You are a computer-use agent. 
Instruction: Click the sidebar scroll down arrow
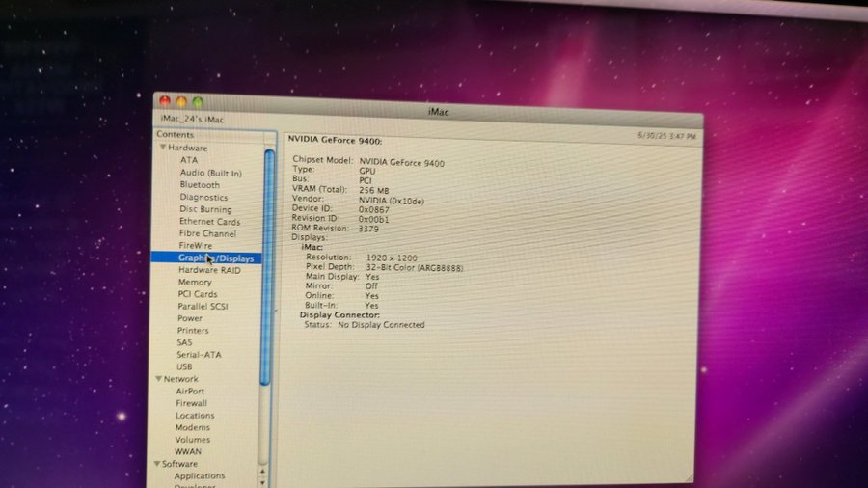click(x=262, y=479)
